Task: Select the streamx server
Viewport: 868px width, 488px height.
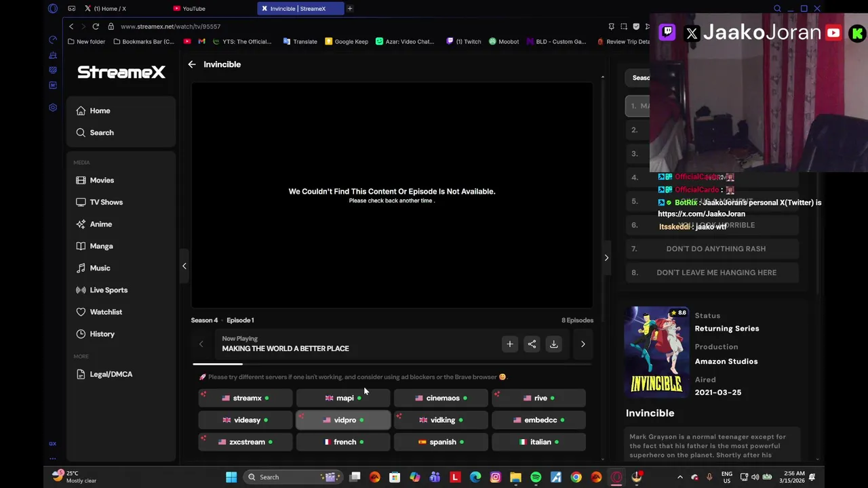Action: point(245,399)
